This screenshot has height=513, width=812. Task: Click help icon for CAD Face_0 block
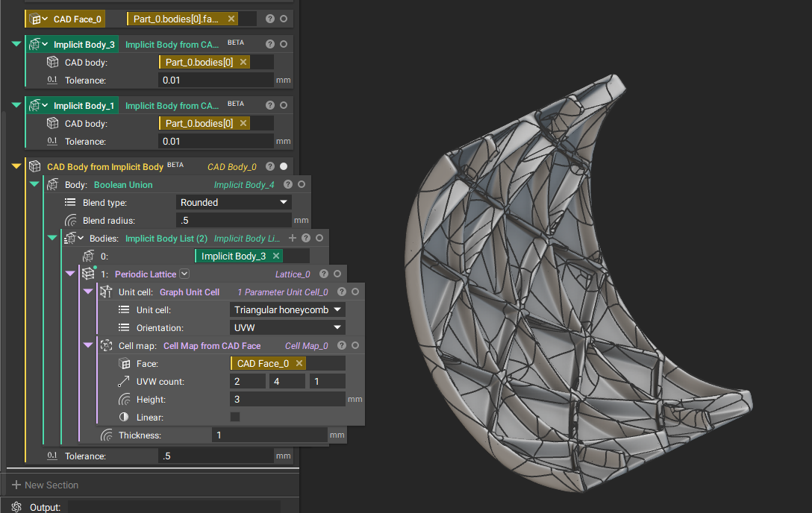(x=270, y=19)
